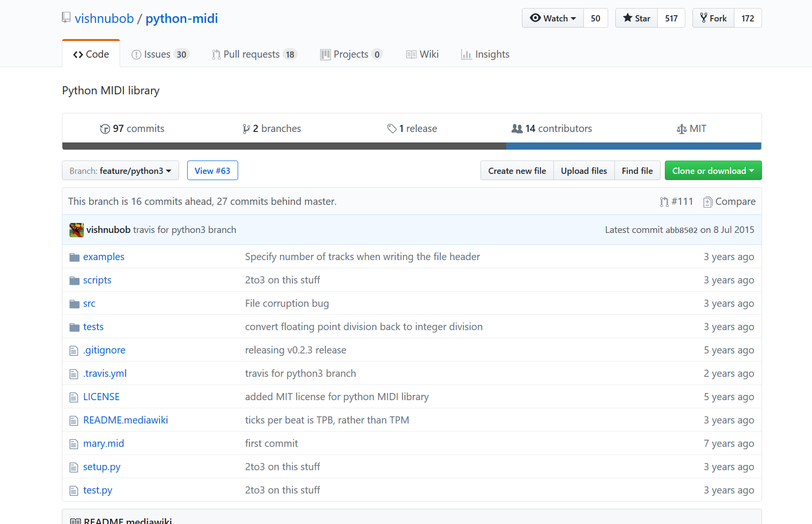This screenshot has width=812, height=524.
Task: Click the file icon next to README.mediawiki row
Action: point(74,421)
